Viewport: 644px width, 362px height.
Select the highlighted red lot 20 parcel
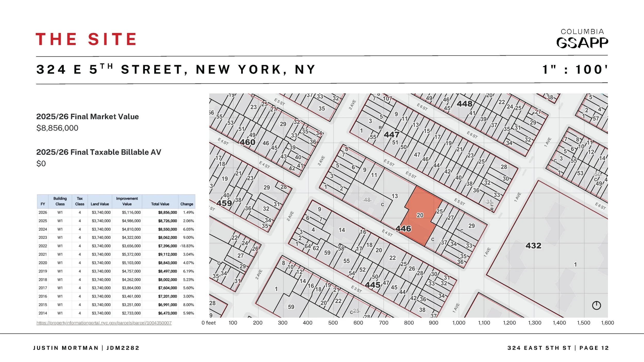[x=419, y=215]
